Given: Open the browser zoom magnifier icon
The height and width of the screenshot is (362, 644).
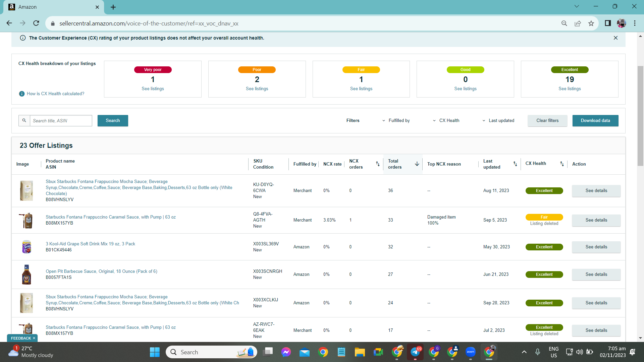Looking at the screenshot, I should [x=564, y=23].
